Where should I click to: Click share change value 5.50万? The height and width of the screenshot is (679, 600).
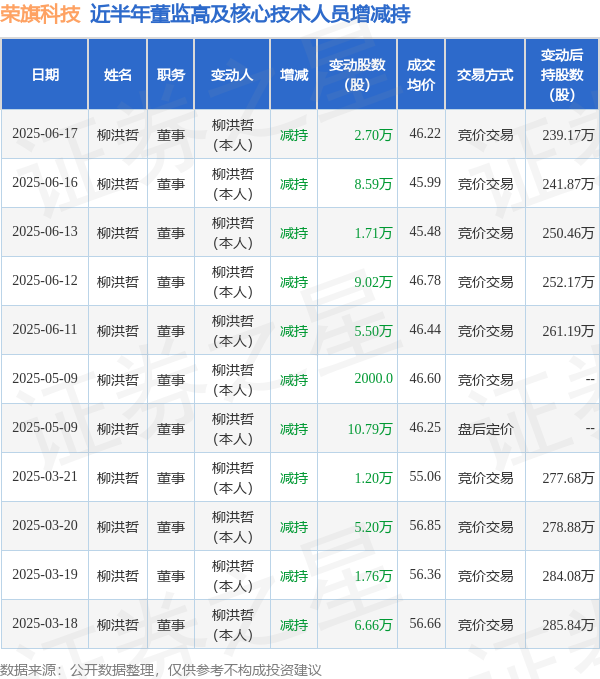pyautogui.click(x=373, y=331)
